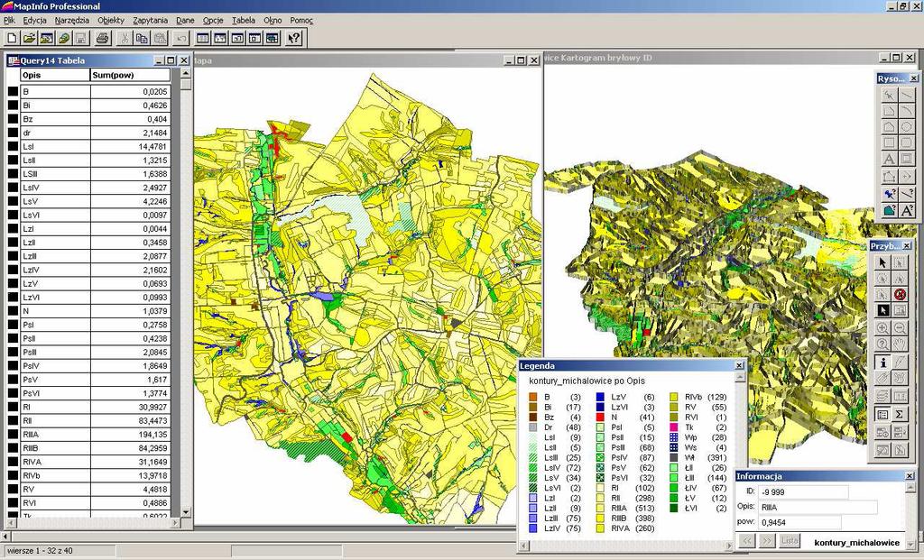Click the Copy toolbar icon

tap(142, 38)
